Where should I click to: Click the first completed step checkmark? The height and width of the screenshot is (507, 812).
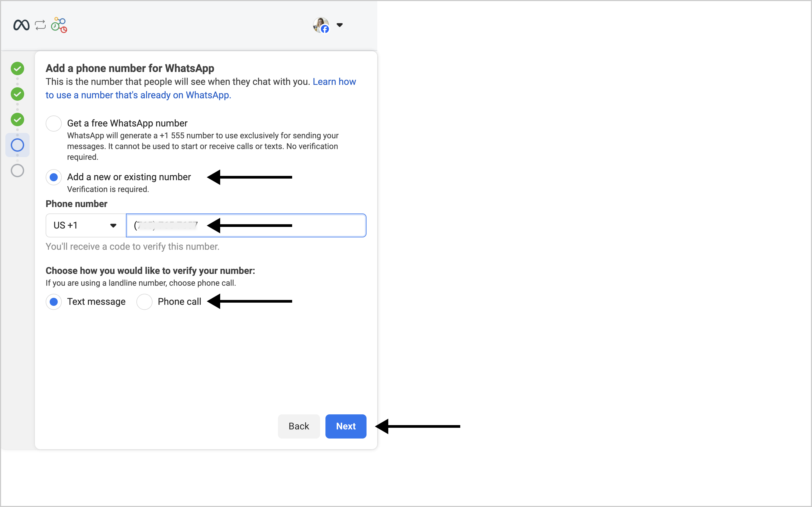[17, 69]
